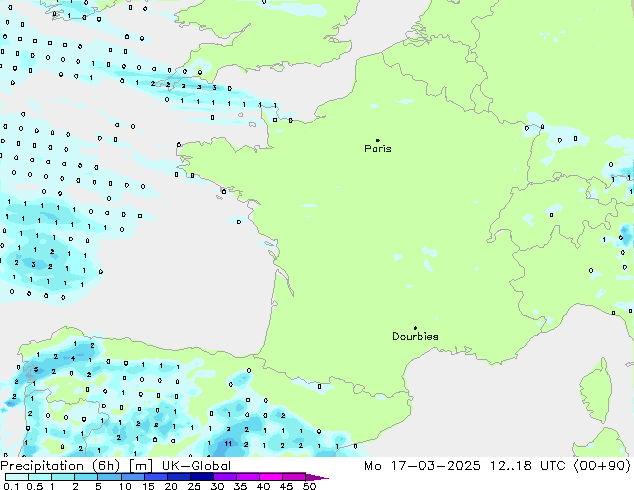This screenshot has width=634, height=490.
Task: Pick the 45–50 legend color swatch
Action: point(294,477)
